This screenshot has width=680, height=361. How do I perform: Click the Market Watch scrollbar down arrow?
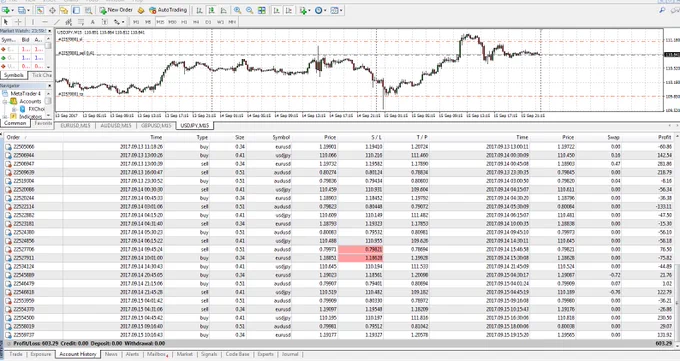click(48, 67)
